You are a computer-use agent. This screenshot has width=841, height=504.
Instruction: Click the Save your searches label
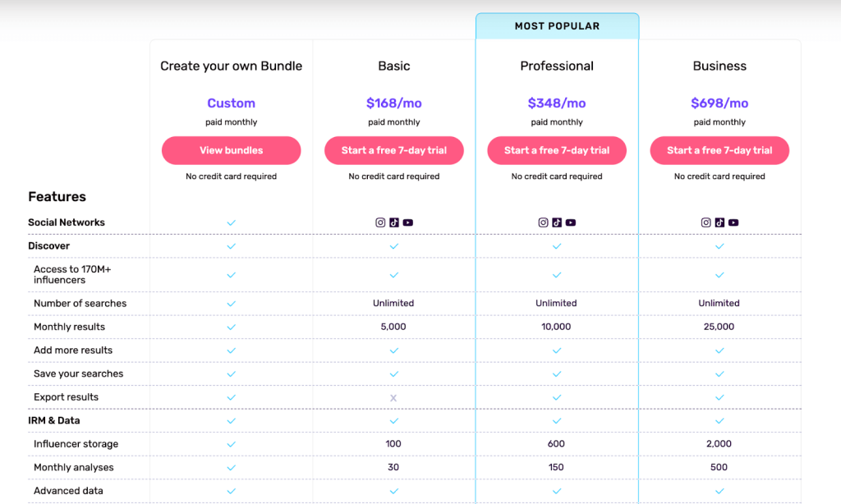78,373
